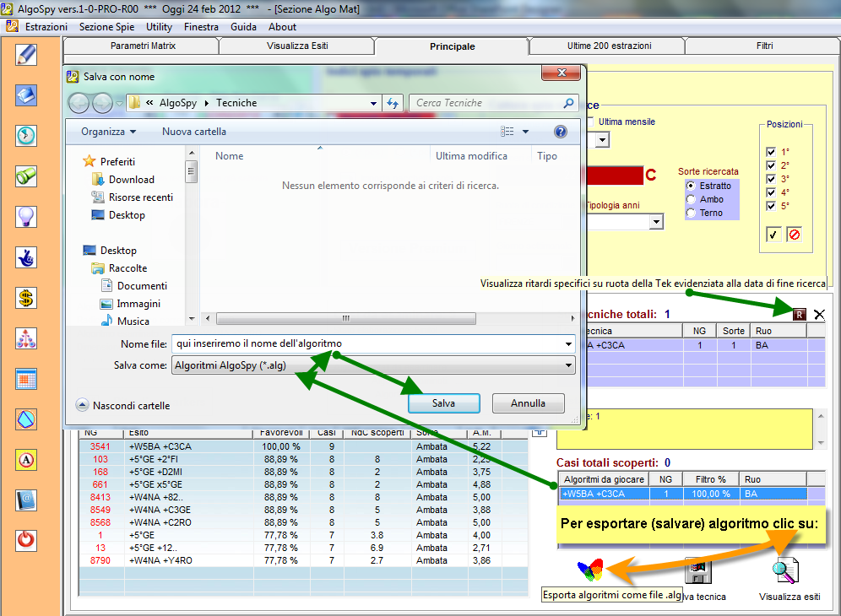
Task: Expand the address bar path dropdown
Action: click(373, 104)
